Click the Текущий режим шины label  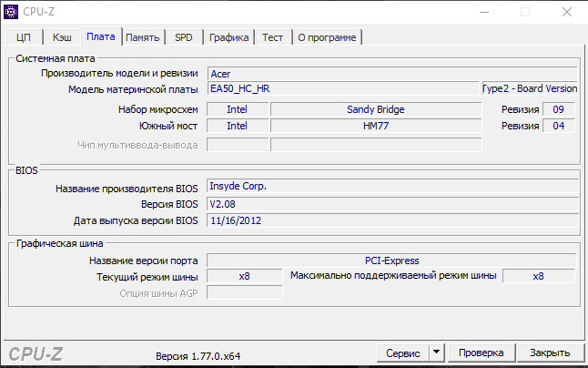coord(147,277)
